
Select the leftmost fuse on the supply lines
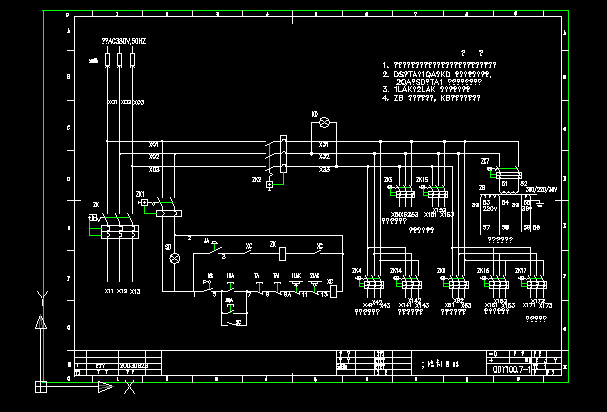[108, 60]
